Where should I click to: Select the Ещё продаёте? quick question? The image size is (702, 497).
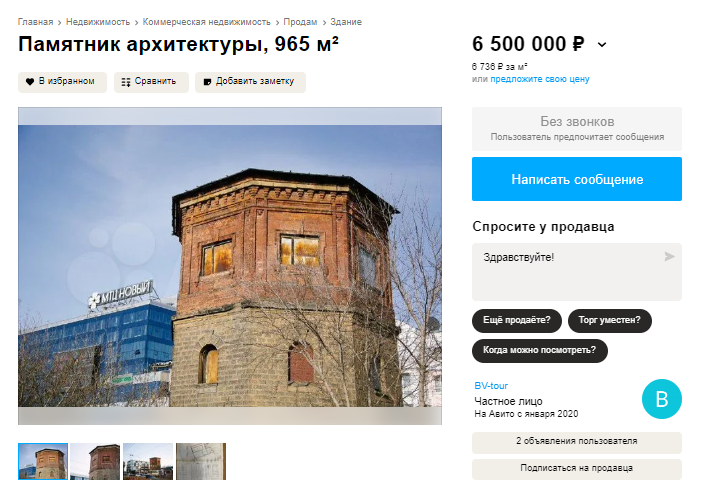(x=517, y=321)
